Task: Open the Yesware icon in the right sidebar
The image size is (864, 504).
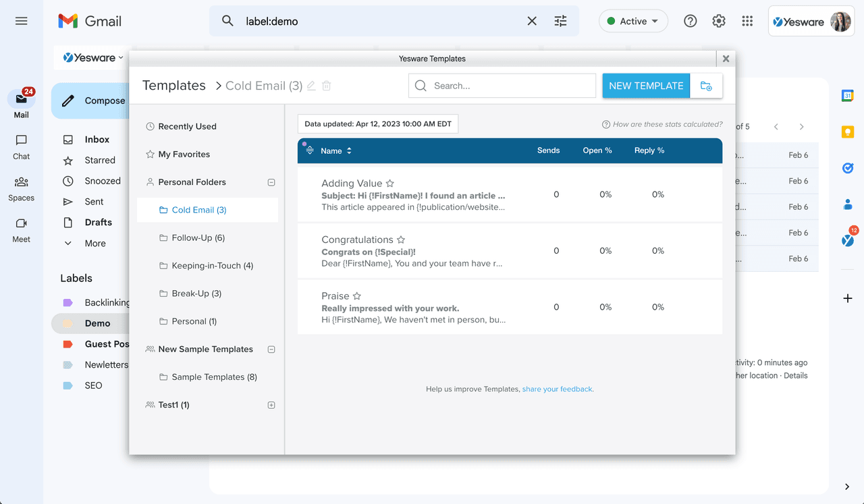Action: pyautogui.click(x=848, y=240)
